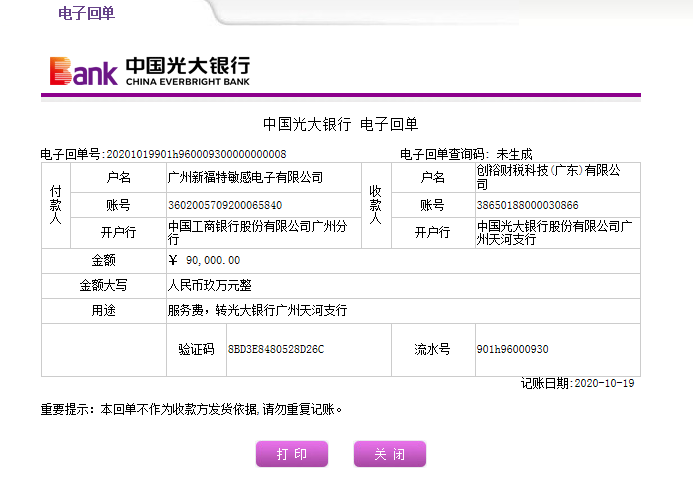The height and width of the screenshot is (486, 693).
Task: Click the 验证码 label cell
Action: pos(196,349)
